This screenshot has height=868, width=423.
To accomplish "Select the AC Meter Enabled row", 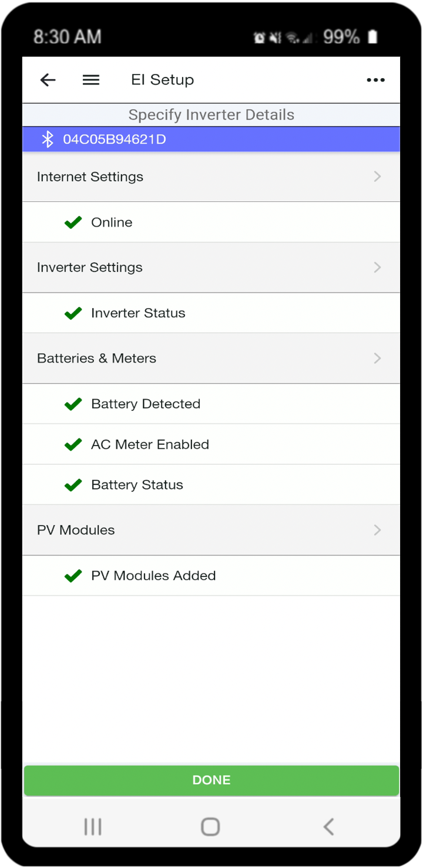I will point(211,444).
